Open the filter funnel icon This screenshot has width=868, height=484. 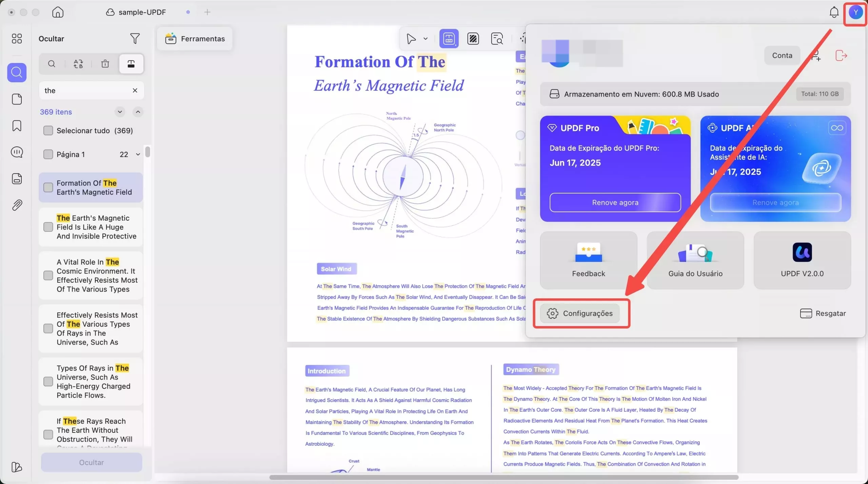tap(135, 38)
